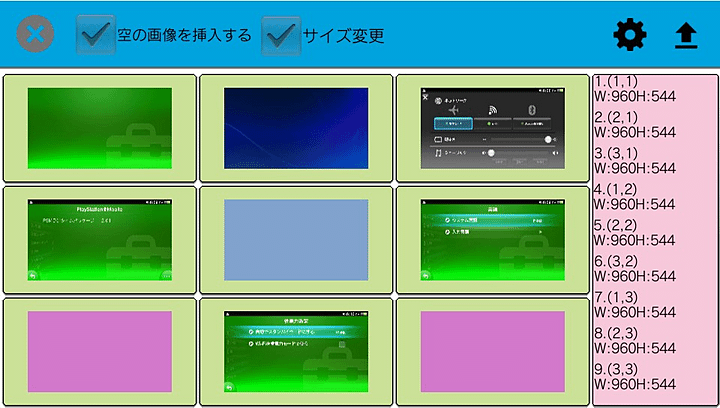
Task: Click the bottom-left empty magenta cell
Action: coord(100,352)
